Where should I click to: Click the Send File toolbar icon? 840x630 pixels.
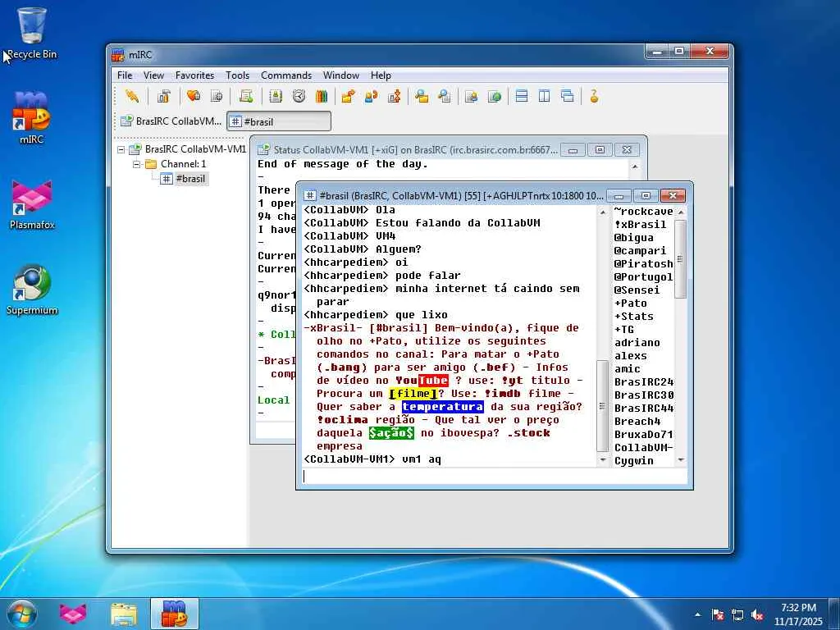coord(348,97)
